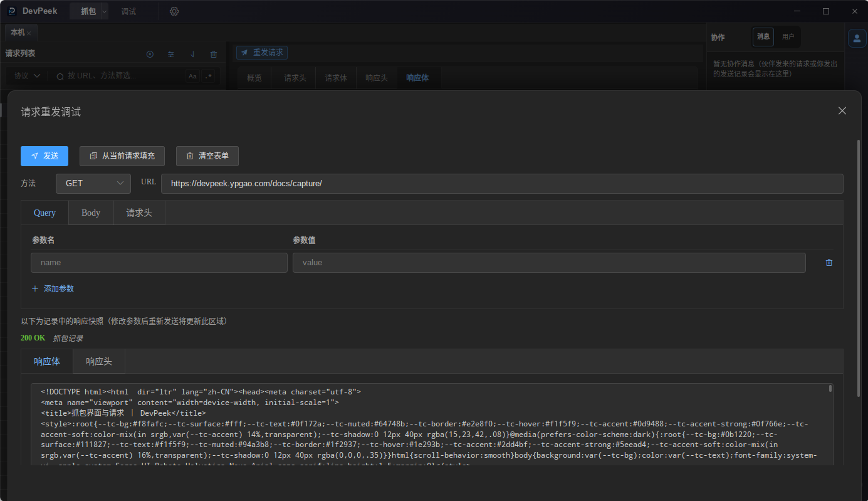Select 响应体 tab in the response snapshot
Screen dimensions: 868x501
47,361
